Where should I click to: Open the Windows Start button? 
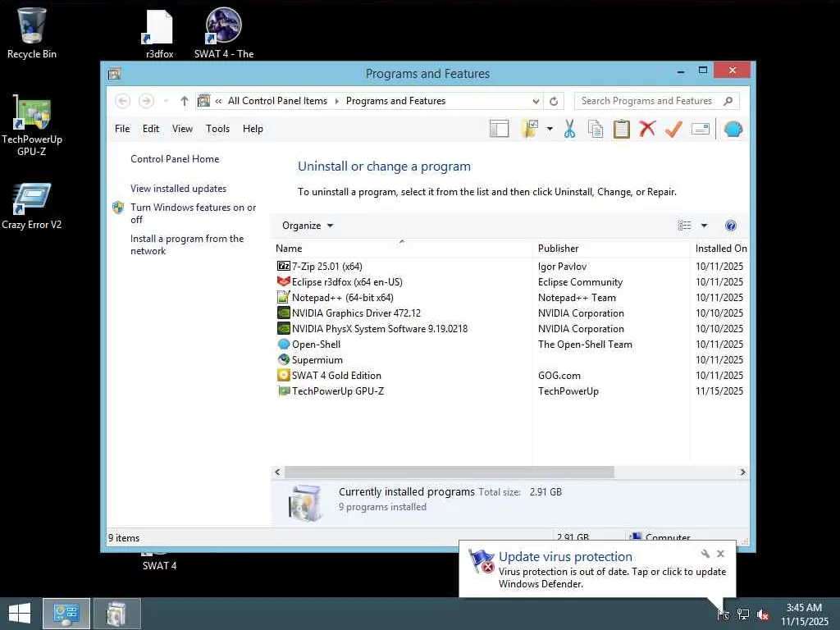click(20, 614)
